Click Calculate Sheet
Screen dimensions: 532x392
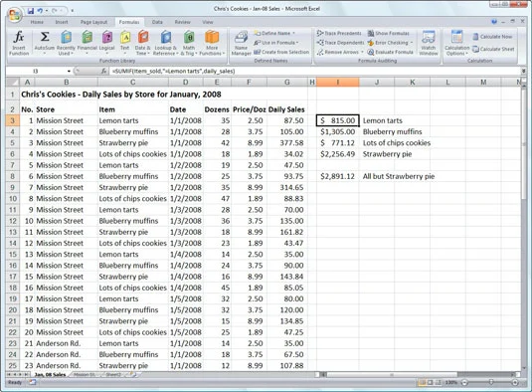tap(493, 49)
